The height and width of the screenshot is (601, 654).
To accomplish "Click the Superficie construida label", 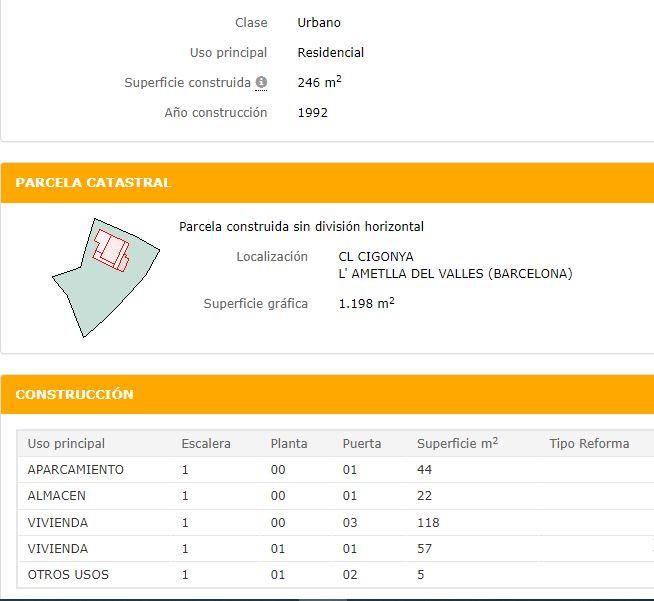I will (188, 83).
